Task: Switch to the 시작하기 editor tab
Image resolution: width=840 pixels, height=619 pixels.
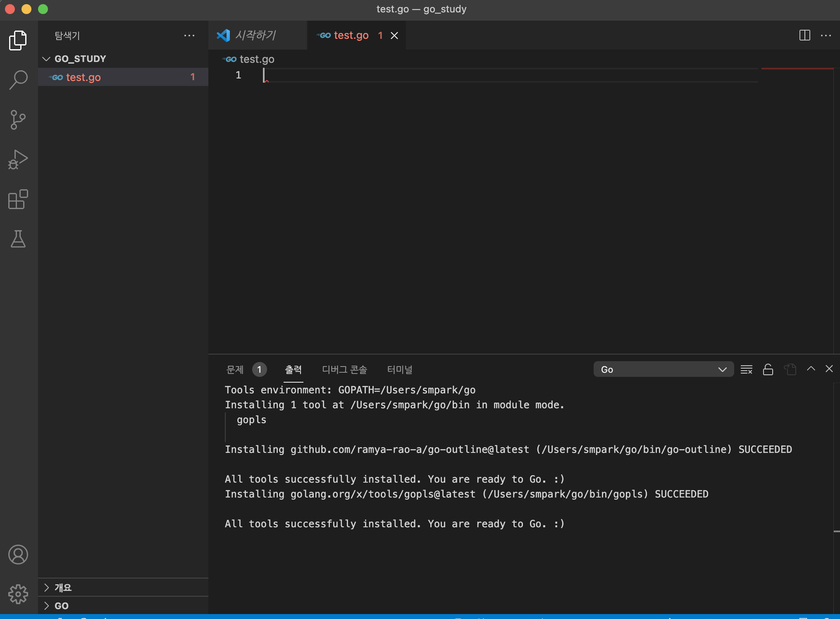Action: click(x=255, y=36)
